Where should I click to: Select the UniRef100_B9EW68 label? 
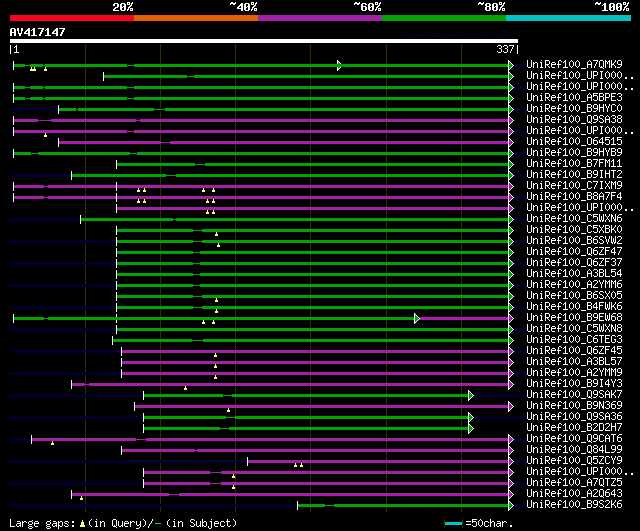point(574,318)
